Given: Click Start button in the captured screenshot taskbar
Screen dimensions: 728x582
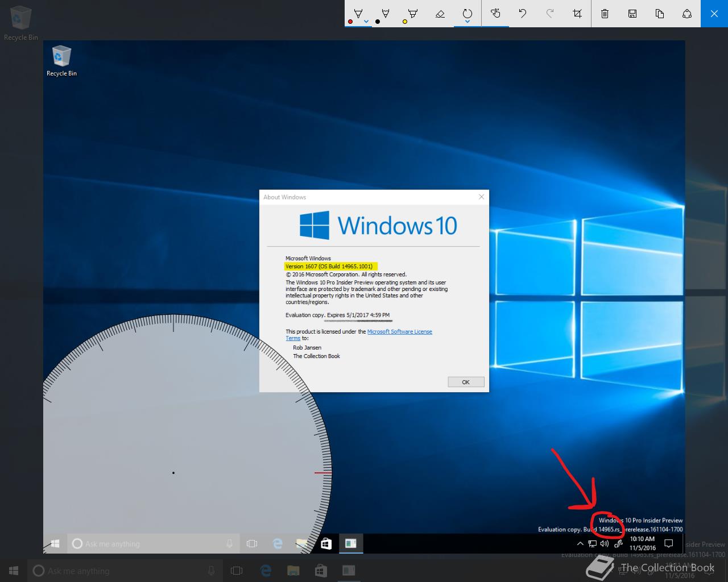Looking at the screenshot, I should 55,544.
